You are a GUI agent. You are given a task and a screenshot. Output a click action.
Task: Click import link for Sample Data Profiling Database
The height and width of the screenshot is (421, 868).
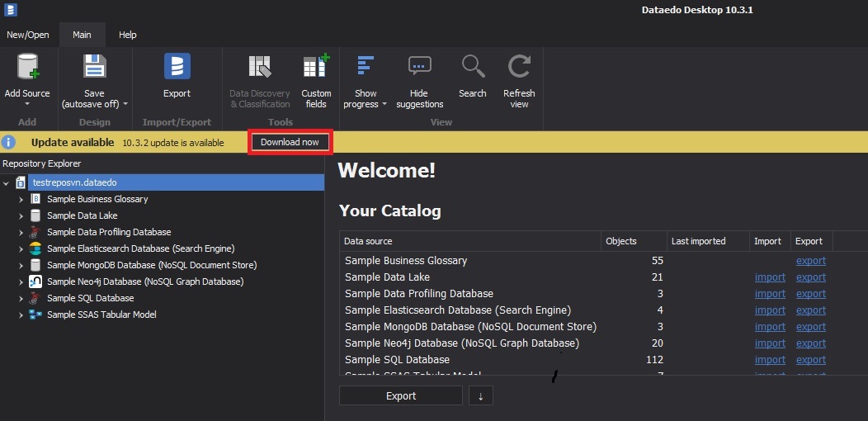click(x=770, y=294)
